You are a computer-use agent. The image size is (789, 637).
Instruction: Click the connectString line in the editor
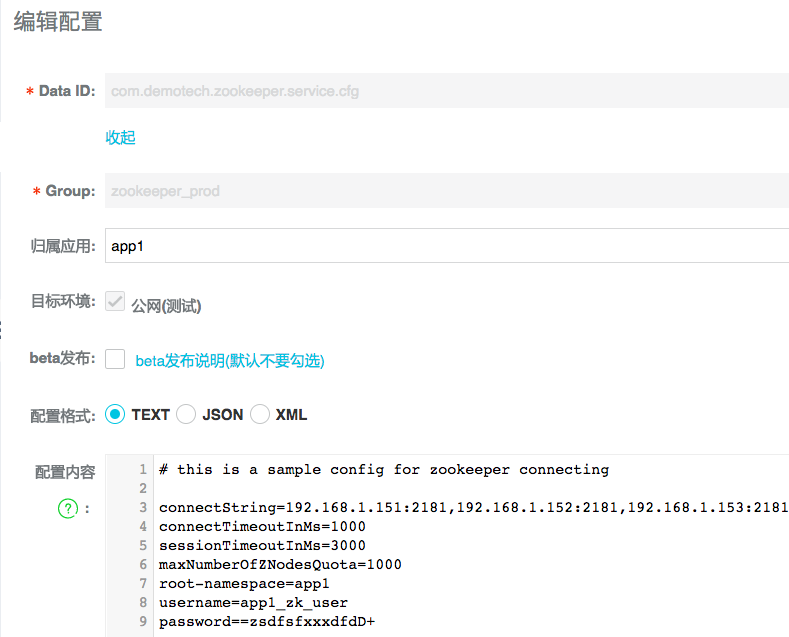[474, 507]
